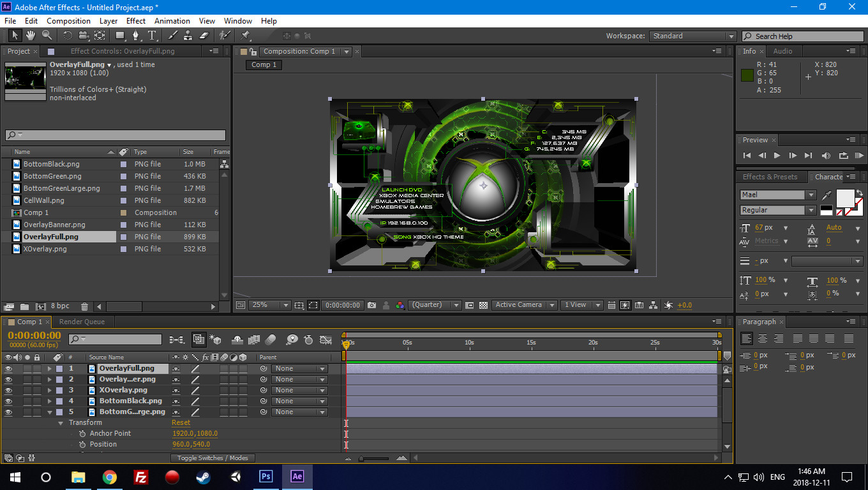Image resolution: width=868 pixels, height=490 pixels.
Task: Select the Pan Behind anchor point tool
Action: [100, 36]
